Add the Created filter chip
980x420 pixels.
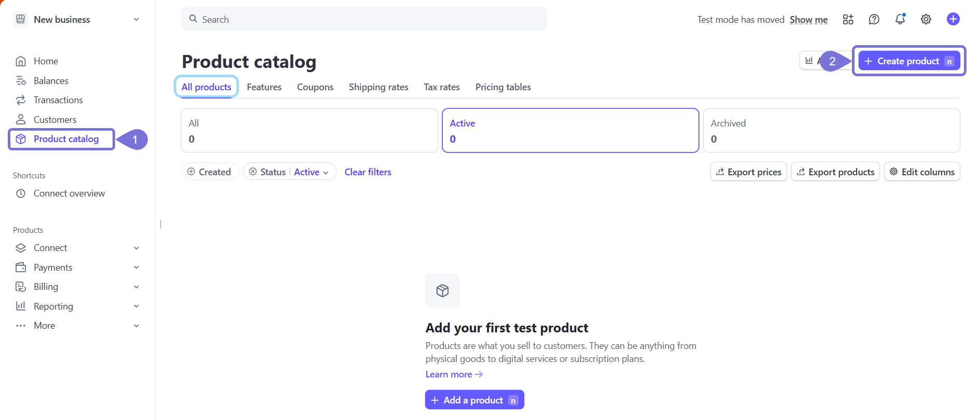[x=209, y=172]
